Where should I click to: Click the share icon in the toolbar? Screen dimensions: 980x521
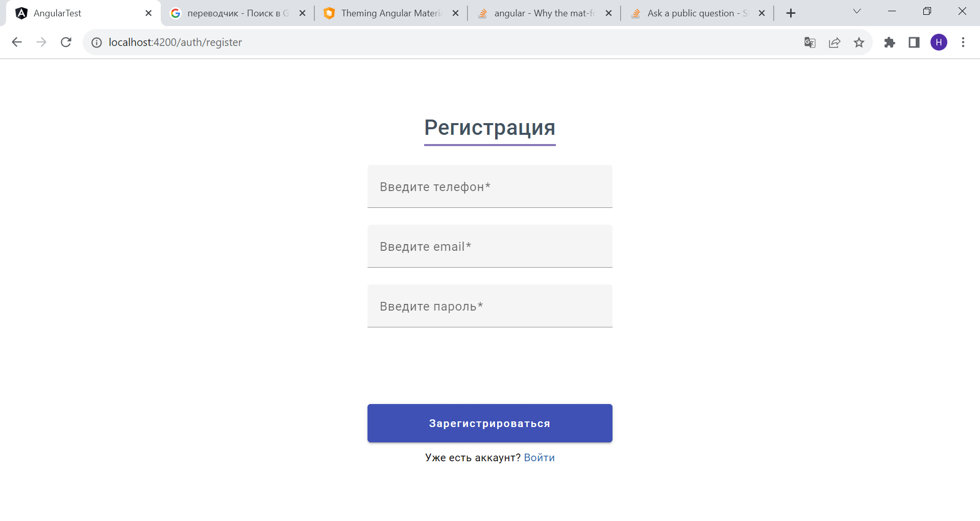[835, 42]
